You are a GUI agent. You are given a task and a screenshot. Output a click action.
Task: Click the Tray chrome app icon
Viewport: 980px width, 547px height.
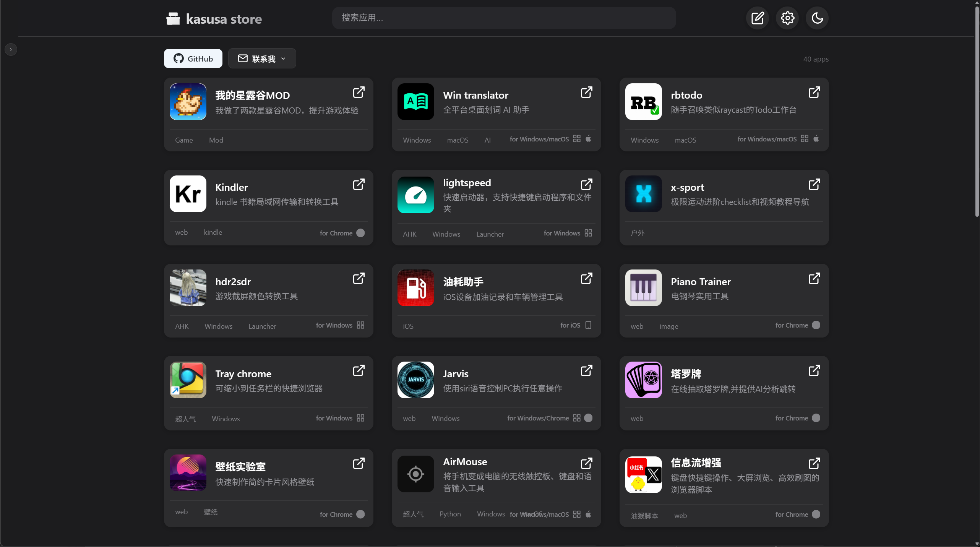click(188, 380)
